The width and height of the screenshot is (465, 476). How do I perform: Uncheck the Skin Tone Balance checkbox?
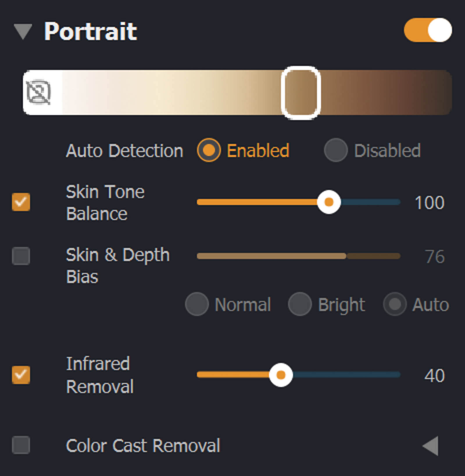[21, 202]
